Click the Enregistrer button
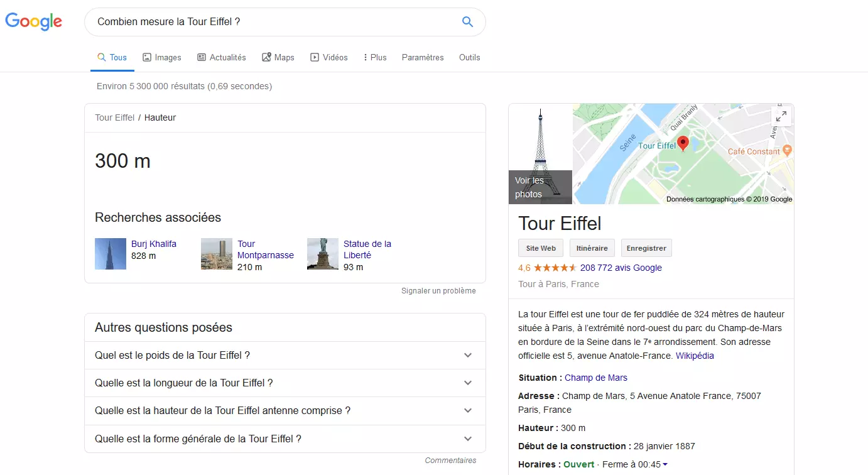Screen dimensions: 868x475 point(646,248)
